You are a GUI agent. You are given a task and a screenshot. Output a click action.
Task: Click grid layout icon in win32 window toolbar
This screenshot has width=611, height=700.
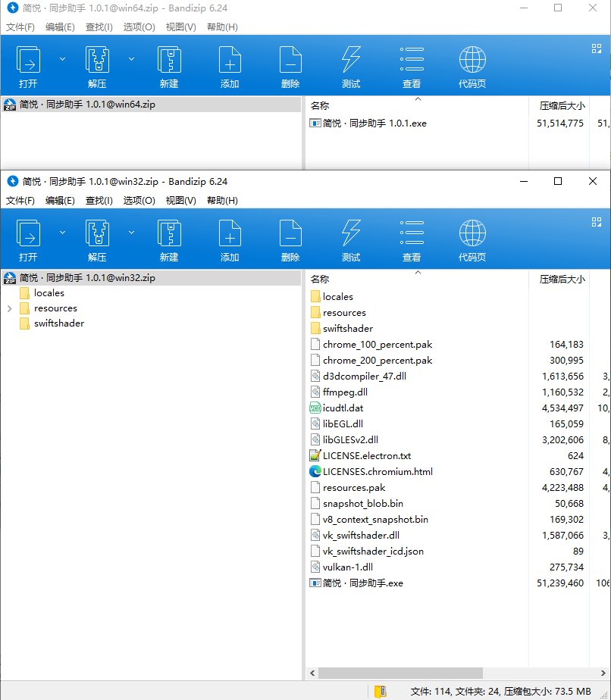[597, 222]
